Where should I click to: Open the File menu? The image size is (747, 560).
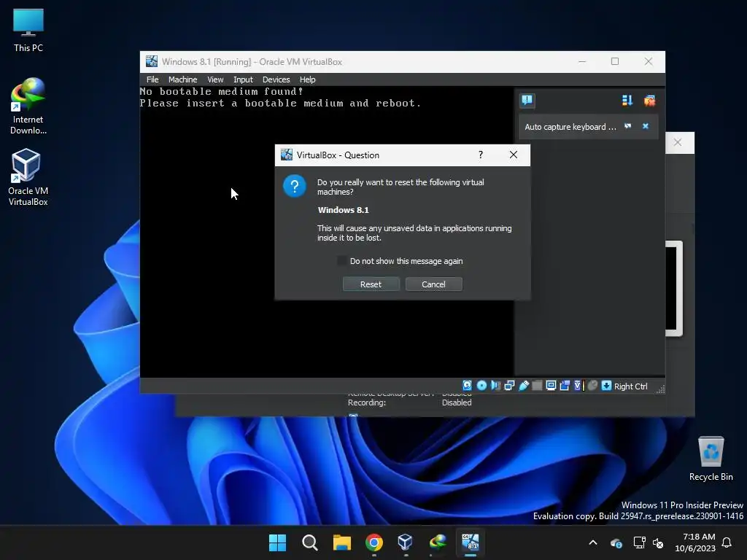152,79
